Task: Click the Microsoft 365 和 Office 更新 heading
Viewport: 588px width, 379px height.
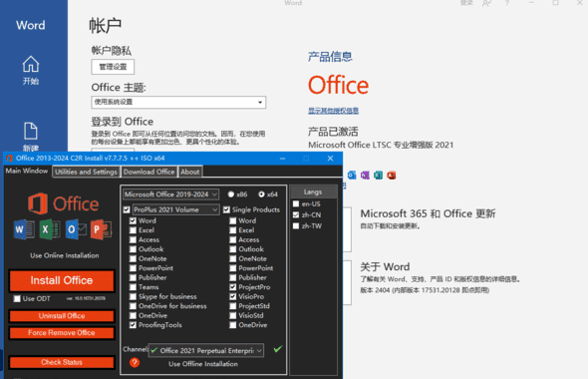Action: [428, 213]
